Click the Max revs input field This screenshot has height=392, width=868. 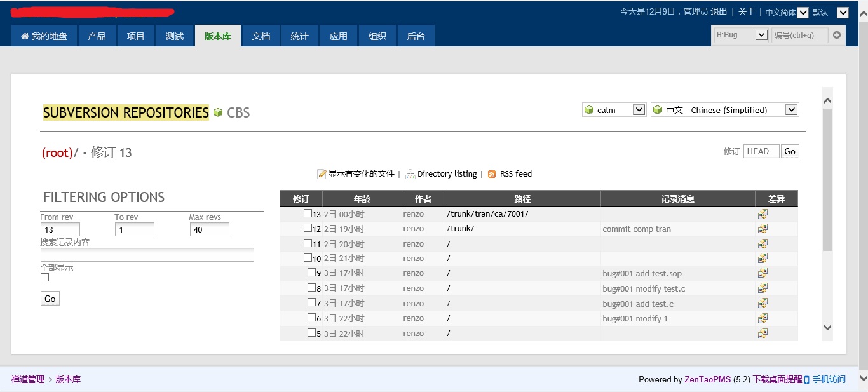tap(210, 229)
